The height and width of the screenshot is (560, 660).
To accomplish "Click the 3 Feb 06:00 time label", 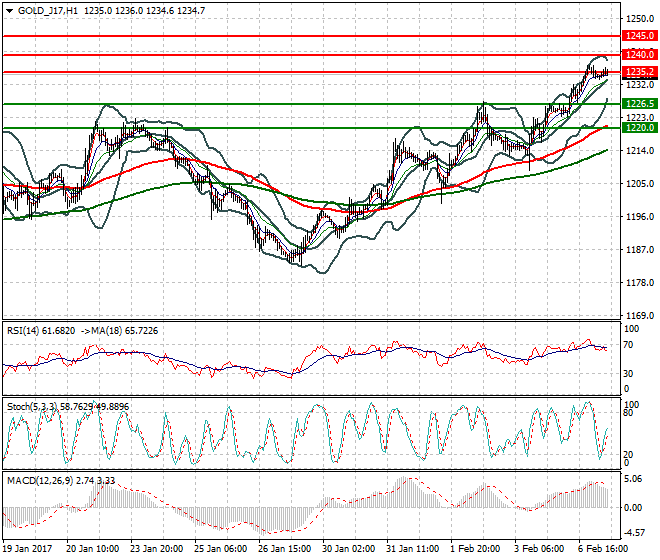I will click(539, 549).
